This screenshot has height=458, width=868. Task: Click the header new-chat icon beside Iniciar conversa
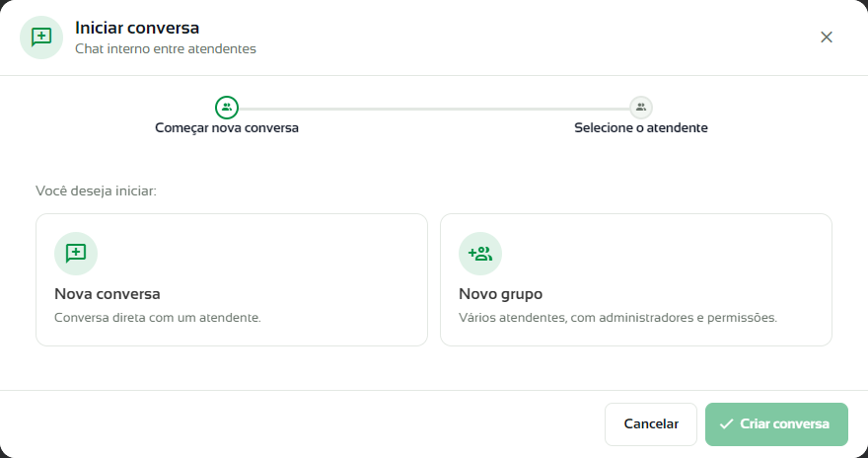pyautogui.click(x=41, y=38)
